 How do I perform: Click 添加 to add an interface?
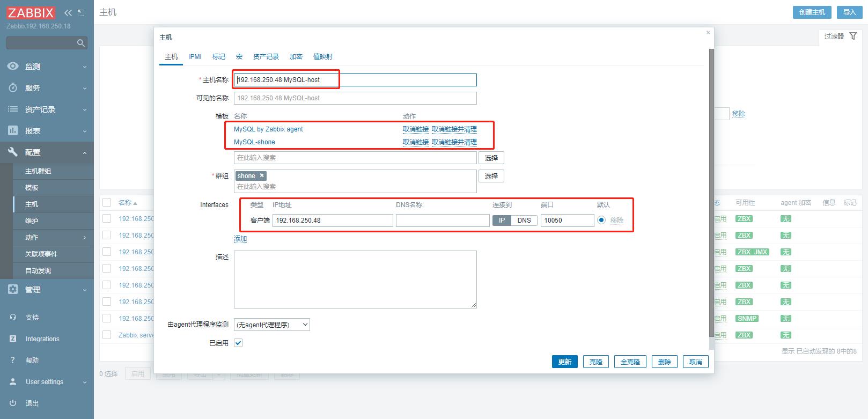[x=240, y=239]
